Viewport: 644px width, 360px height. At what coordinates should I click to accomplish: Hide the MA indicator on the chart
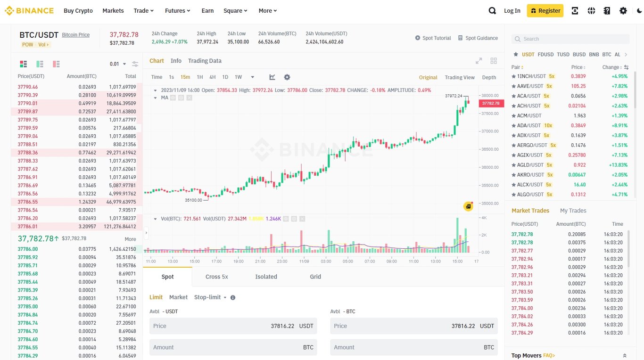coord(173,98)
